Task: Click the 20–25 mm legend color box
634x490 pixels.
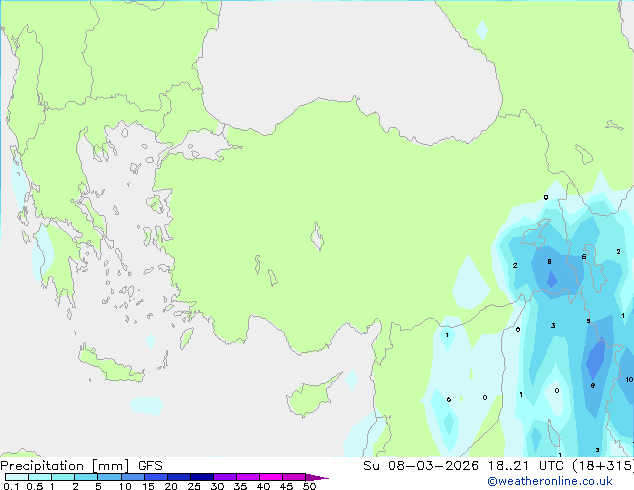Action: pyautogui.click(x=179, y=477)
